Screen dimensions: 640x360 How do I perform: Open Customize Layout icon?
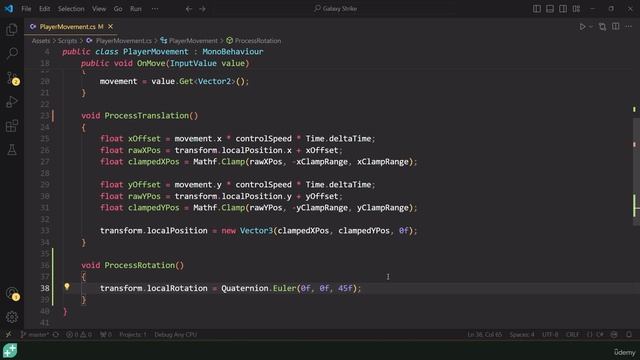(576, 9)
